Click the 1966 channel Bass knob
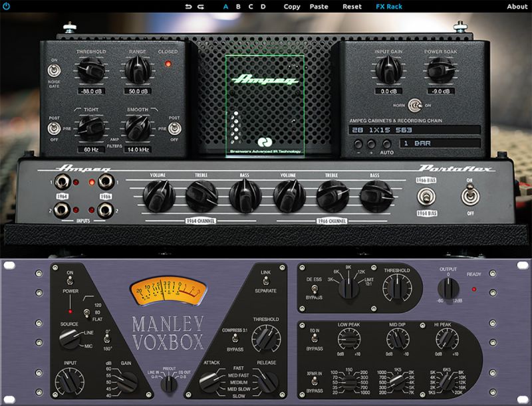This screenshot has width=532, height=406. (x=376, y=197)
